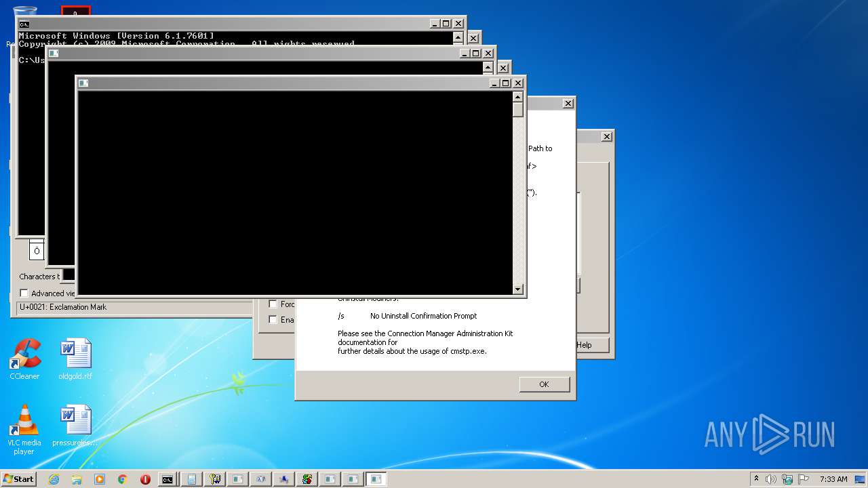Click scroll-up arrow in the Microsoft Windows console
Viewport: 868px width, 488px height.
tap(458, 38)
